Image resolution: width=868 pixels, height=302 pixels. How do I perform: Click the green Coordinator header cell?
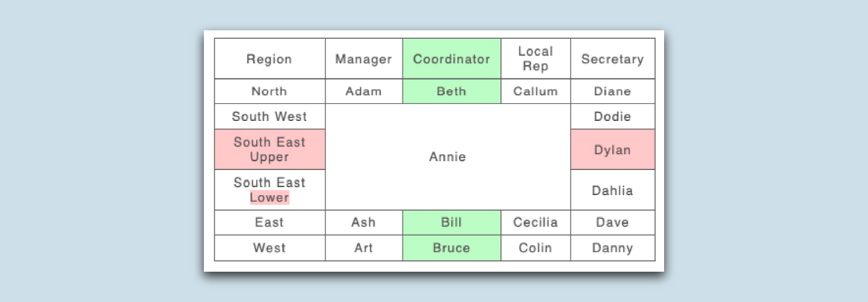point(451,59)
